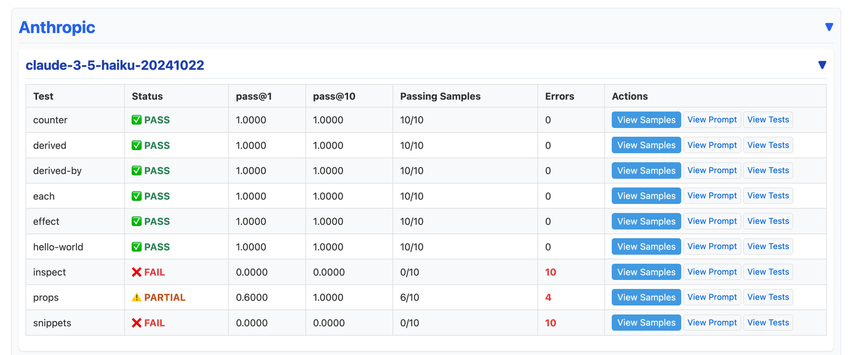View Tests for the each test

coord(768,196)
